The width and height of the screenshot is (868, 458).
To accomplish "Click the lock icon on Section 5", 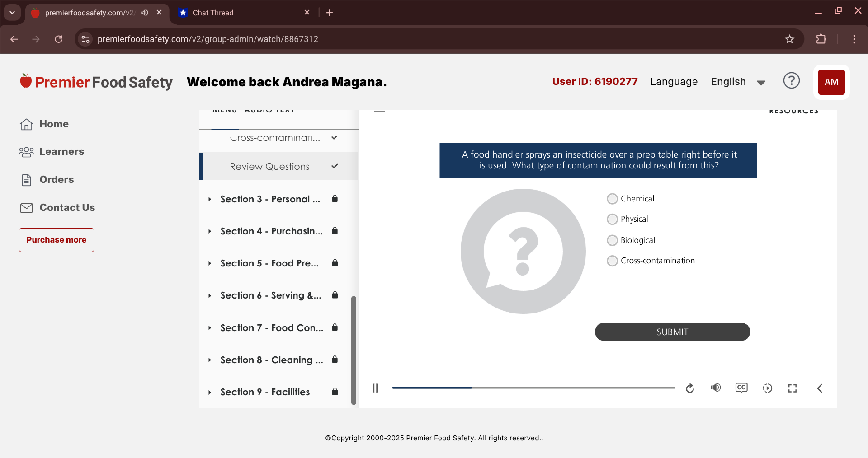I will (x=335, y=263).
